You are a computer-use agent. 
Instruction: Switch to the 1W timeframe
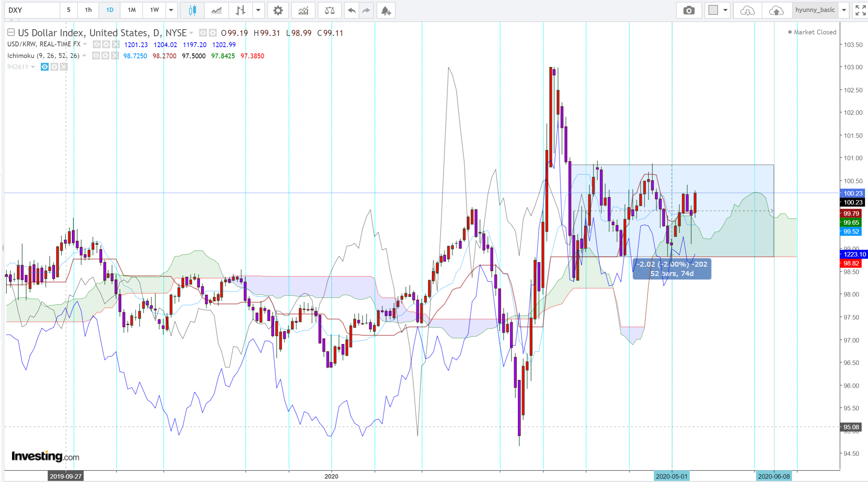click(x=154, y=10)
